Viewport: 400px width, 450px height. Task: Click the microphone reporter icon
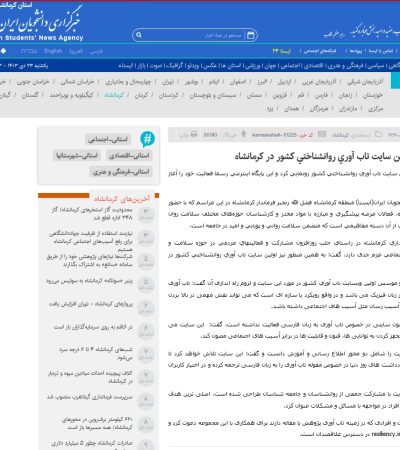pyautogui.click(x=244, y=134)
